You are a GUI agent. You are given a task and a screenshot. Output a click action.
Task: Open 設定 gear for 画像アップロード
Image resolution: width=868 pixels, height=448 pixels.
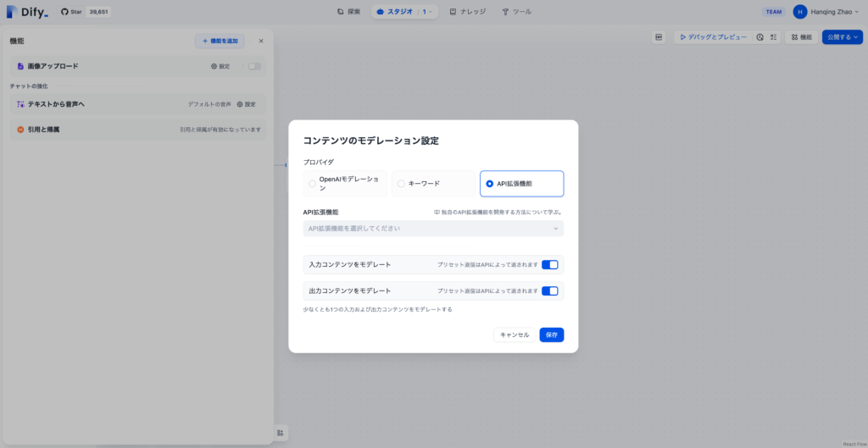pos(220,66)
